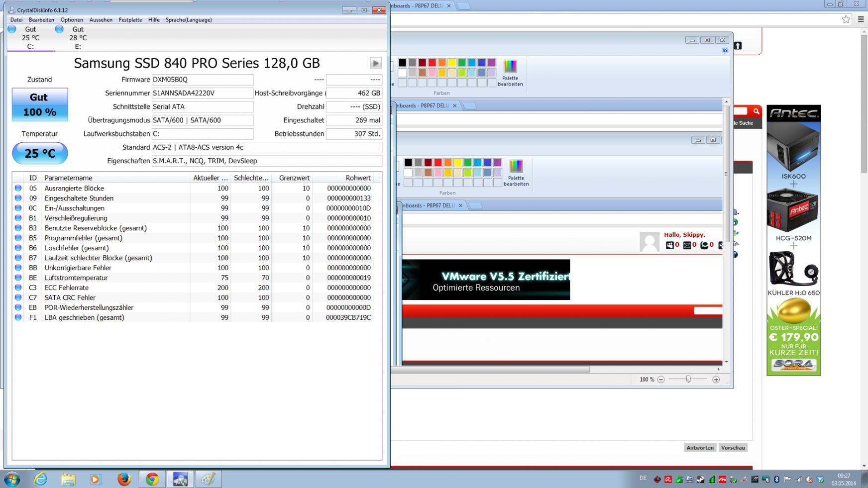Zoom in with Paint's plus button
Screen dimensions: 868x488
point(716,380)
